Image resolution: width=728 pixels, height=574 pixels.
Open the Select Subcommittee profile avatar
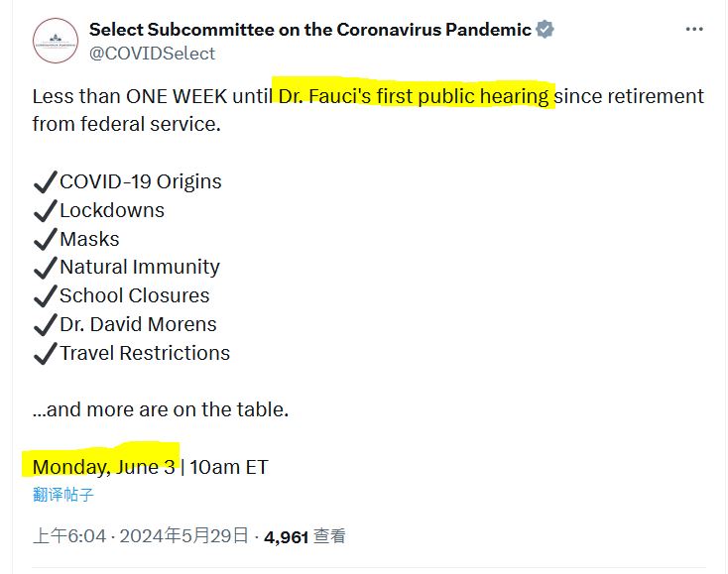point(55,41)
